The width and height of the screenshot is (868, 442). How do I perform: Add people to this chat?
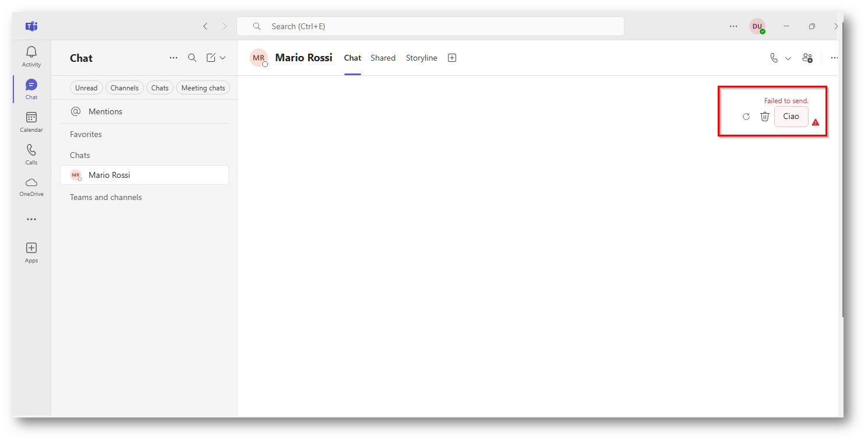(x=807, y=58)
